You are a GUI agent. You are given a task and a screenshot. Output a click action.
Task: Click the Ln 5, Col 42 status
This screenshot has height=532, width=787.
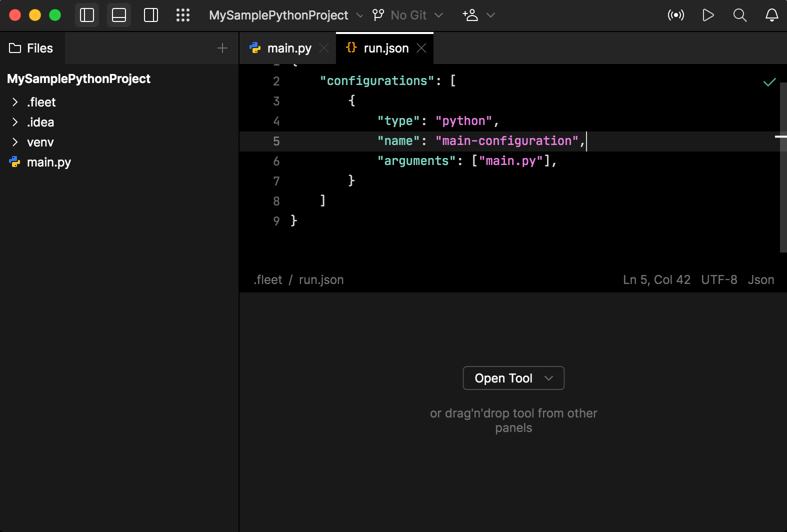(x=656, y=279)
